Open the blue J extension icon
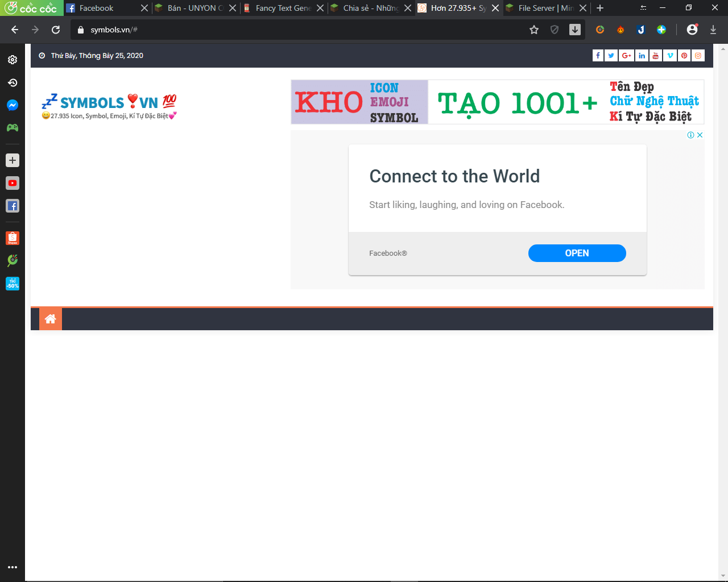Viewport: 728px width, 582px height. [x=641, y=30]
